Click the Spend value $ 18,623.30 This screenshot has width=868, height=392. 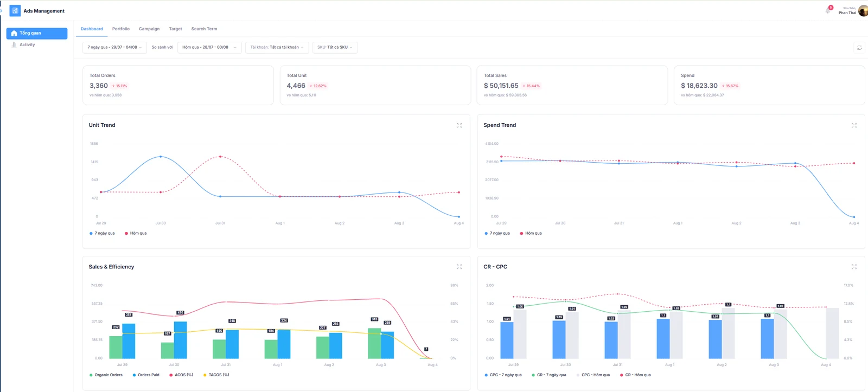[x=699, y=86]
